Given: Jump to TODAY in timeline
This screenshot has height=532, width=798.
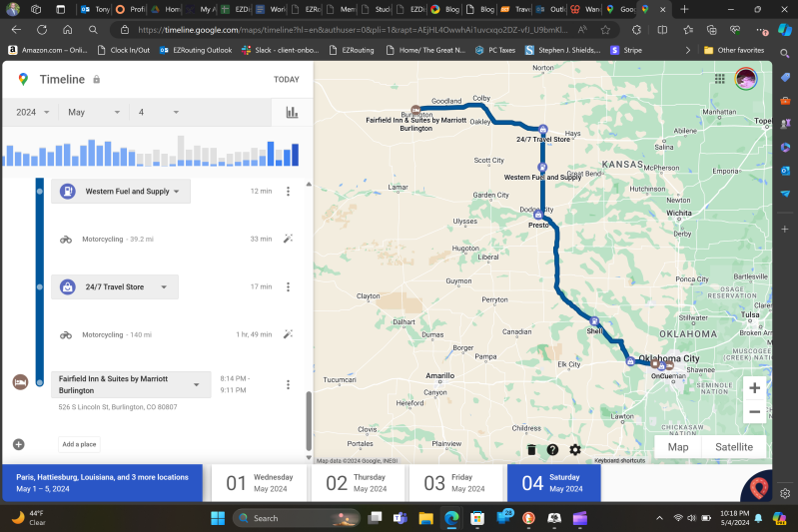Looking at the screenshot, I should click(287, 79).
